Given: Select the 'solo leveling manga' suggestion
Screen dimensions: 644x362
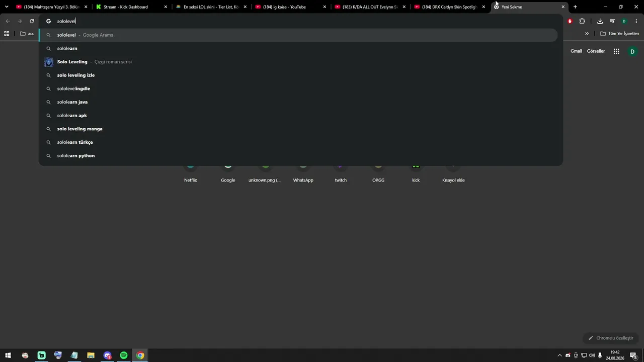Looking at the screenshot, I should (298, 129).
